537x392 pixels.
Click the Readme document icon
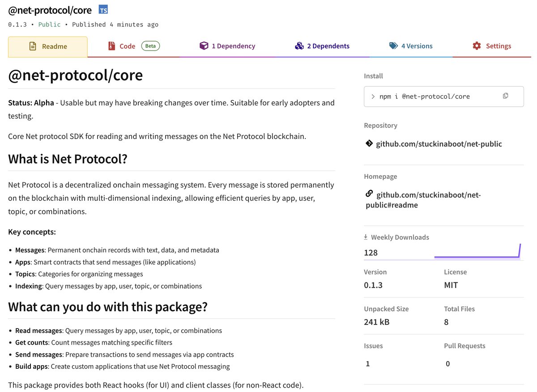(x=32, y=46)
